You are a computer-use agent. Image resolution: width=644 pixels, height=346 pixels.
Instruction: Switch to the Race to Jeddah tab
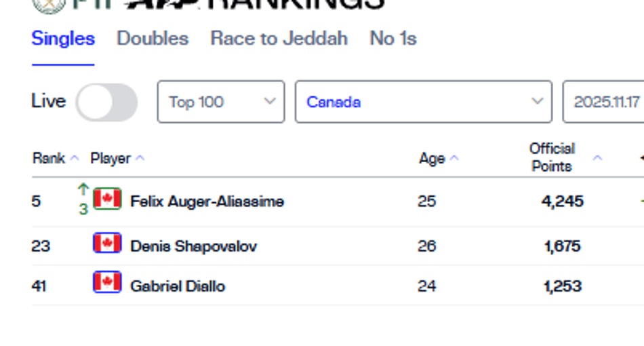tap(279, 39)
